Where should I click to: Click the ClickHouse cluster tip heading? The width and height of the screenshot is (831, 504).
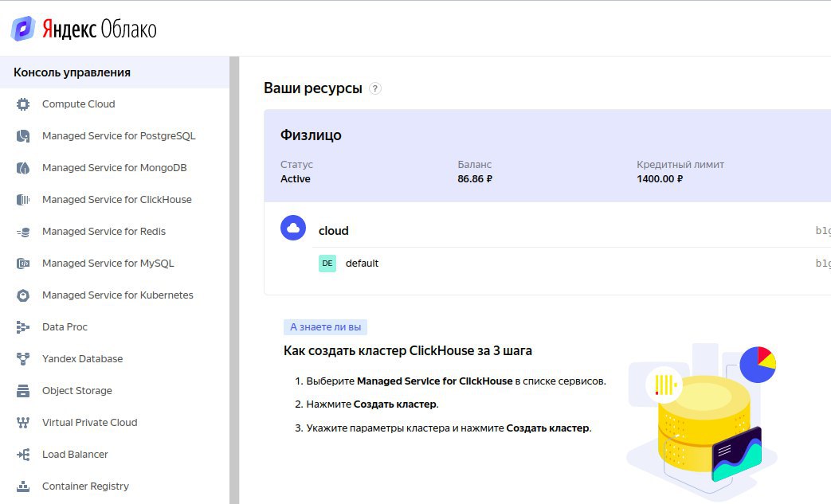[x=408, y=350]
